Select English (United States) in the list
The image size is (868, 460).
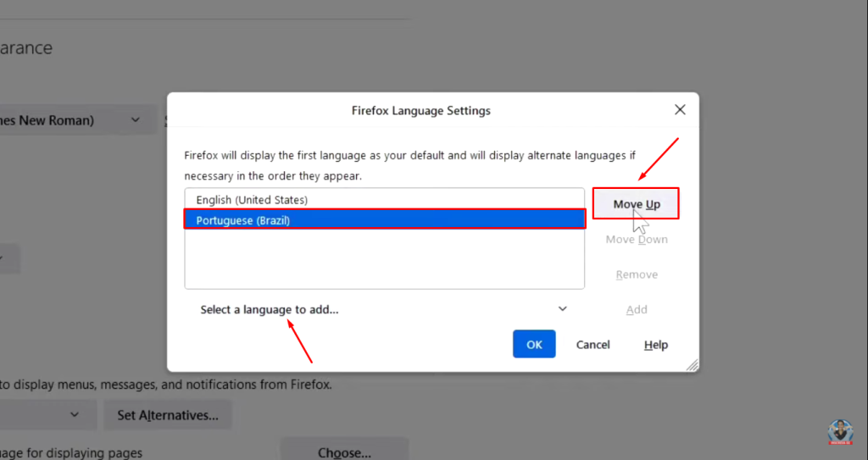(252, 200)
